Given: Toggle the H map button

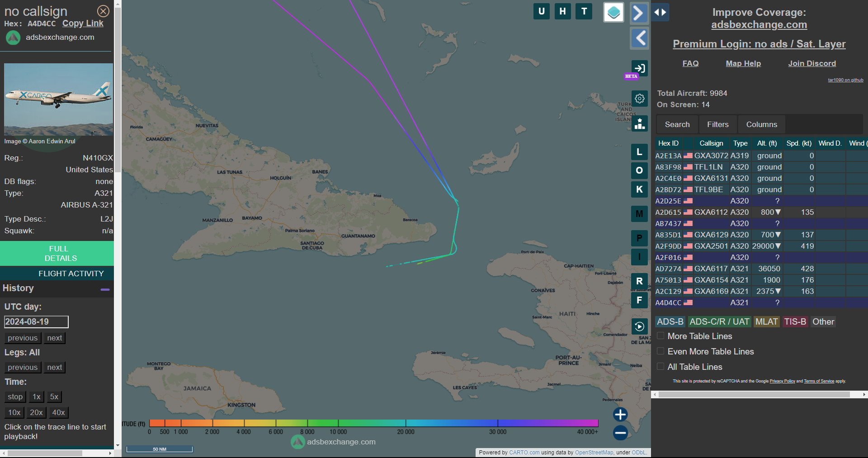Looking at the screenshot, I should coord(562,11).
